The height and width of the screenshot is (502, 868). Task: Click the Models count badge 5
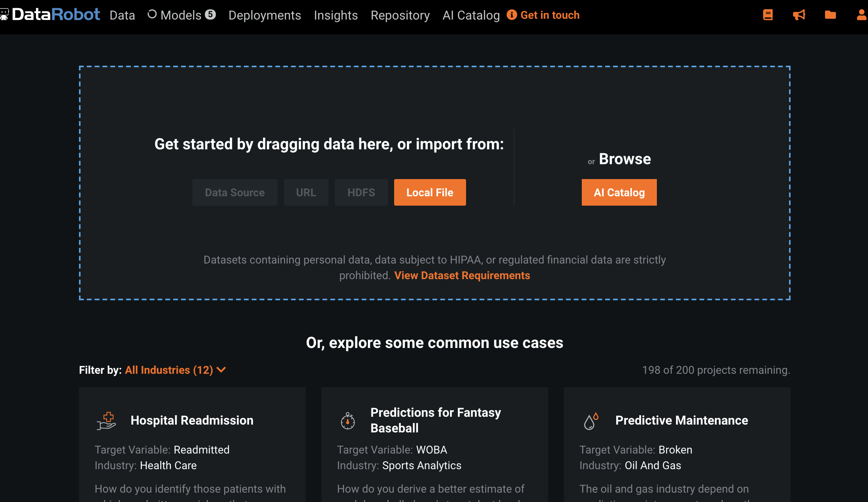210,14
